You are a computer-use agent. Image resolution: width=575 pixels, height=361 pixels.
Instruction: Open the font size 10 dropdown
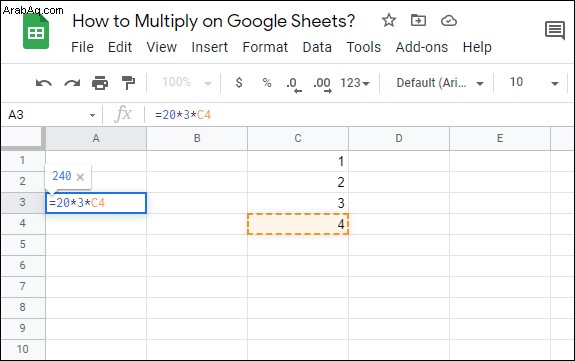(x=534, y=83)
